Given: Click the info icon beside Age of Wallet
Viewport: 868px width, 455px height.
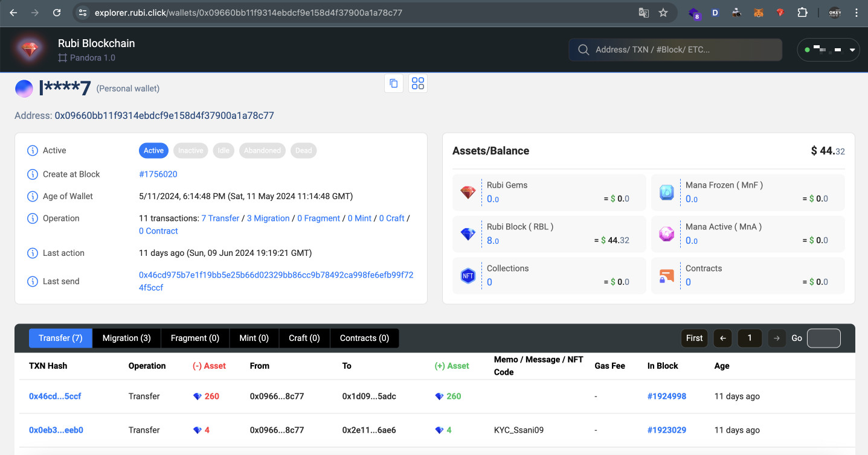Looking at the screenshot, I should pyautogui.click(x=33, y=196).
